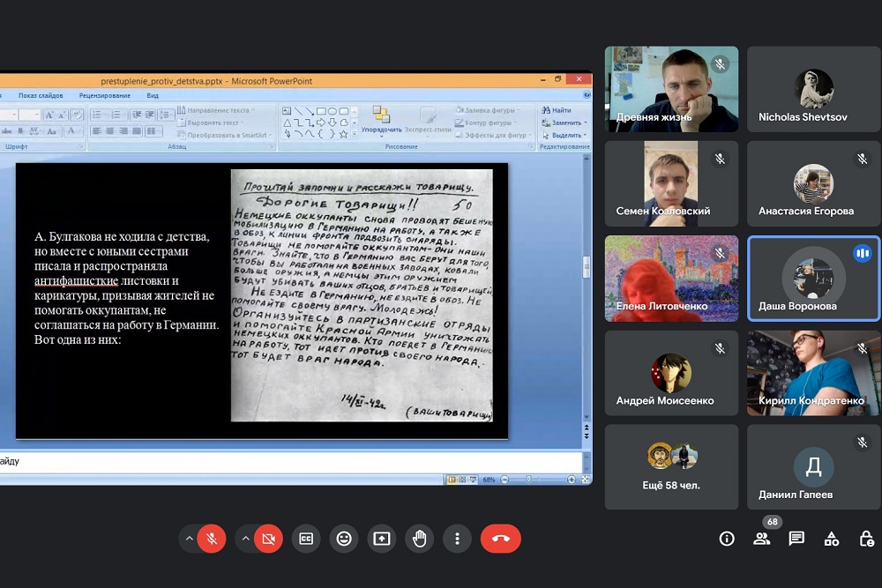
Task: Click the 'Ещё 58 чел.' participants tile
Action: point(671,466)
